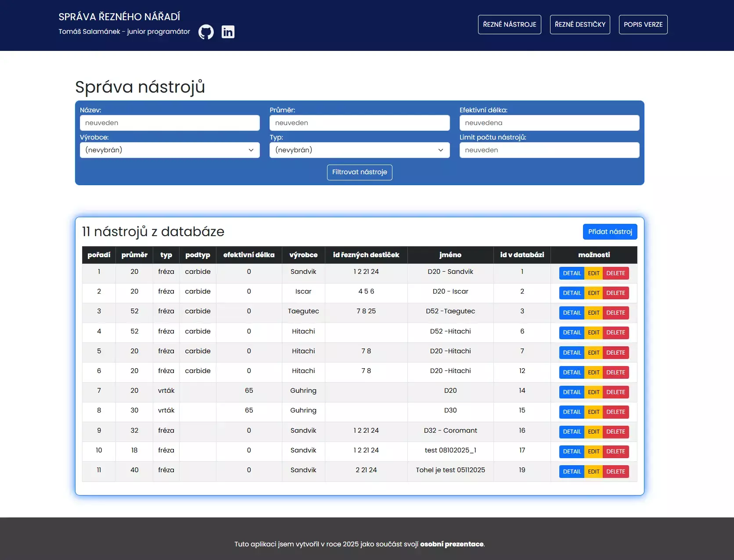
Task: Focus the Efektivní délka input field
Action: click(549, 123)
